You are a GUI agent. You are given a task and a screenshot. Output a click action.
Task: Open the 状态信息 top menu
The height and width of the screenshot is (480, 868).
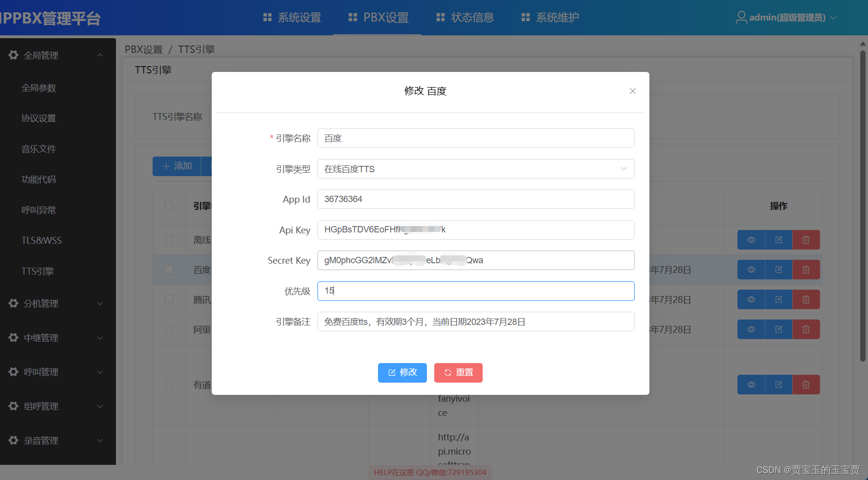click(465, 18)
